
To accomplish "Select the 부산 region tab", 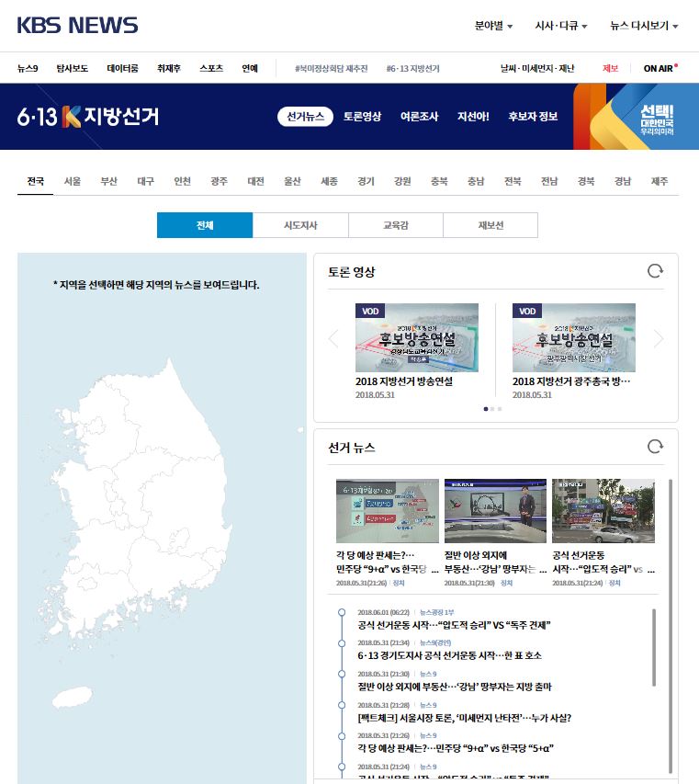I will [x=109, y=181].
